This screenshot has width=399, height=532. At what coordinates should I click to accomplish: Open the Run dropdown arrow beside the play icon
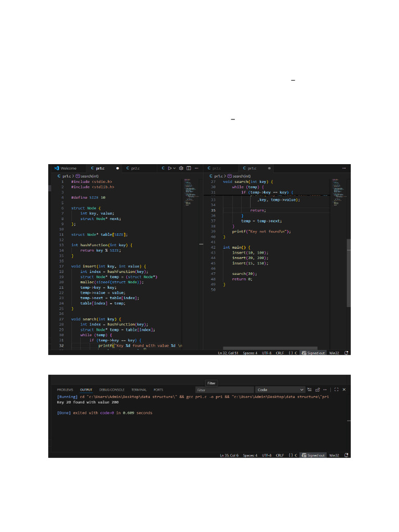point(175,168)
